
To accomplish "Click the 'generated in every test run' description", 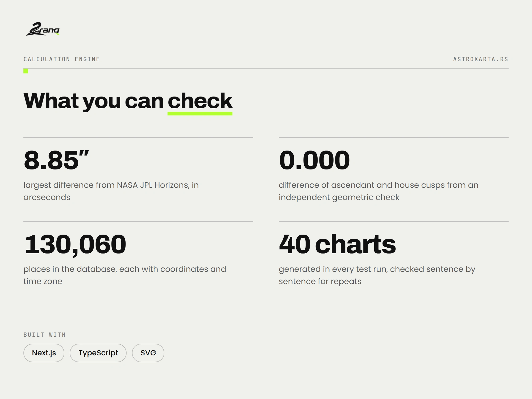I will (377, 275).
